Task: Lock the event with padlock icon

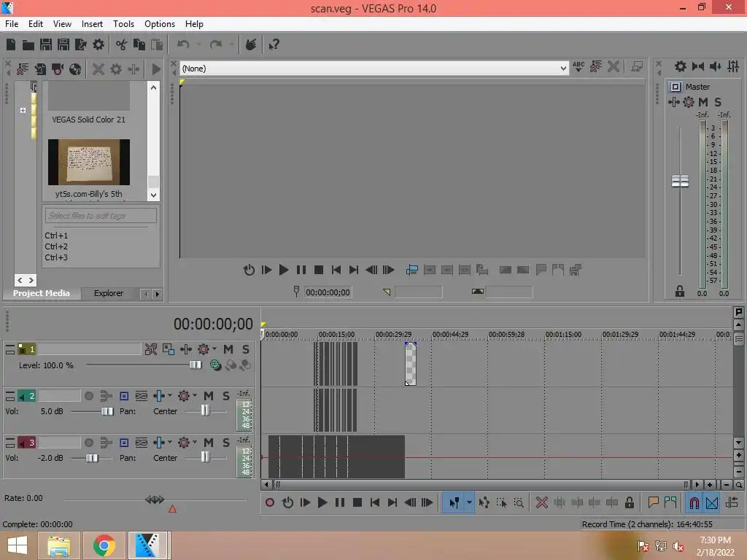Action: point(630,502)
